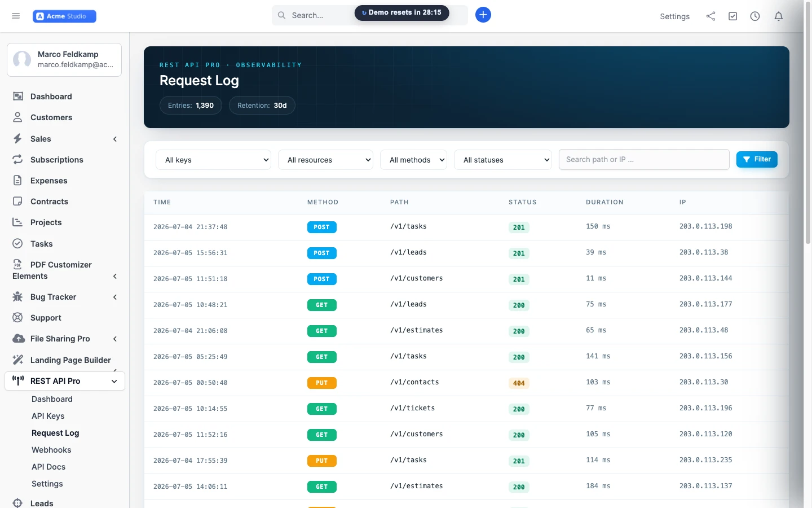Click the PDF Customizer file icon
This screenshot has height=508, width=812.
(18, 265)
